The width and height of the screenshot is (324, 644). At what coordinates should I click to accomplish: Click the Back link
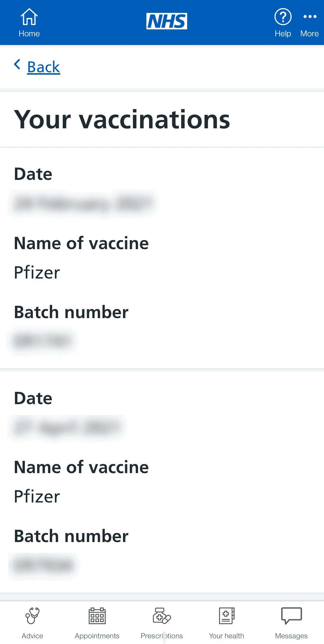pos(43,67)
